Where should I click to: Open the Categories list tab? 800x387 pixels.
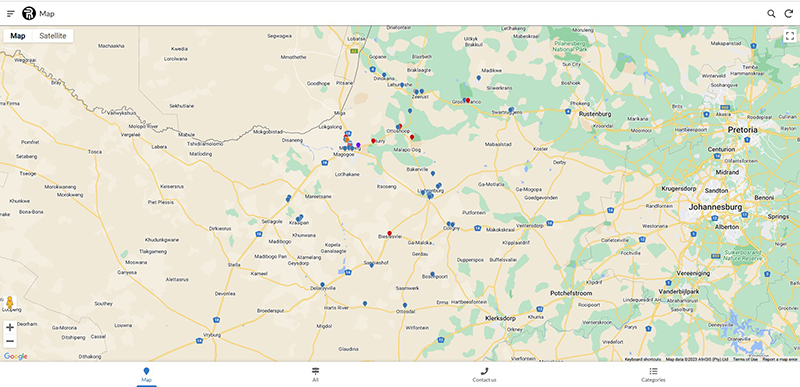[x=653, y=375]
